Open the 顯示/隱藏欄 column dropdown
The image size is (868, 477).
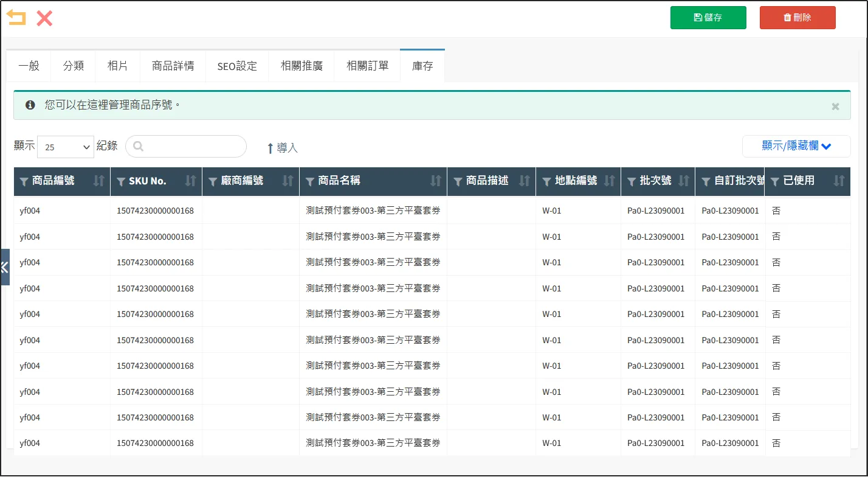[x=796, y=146]
